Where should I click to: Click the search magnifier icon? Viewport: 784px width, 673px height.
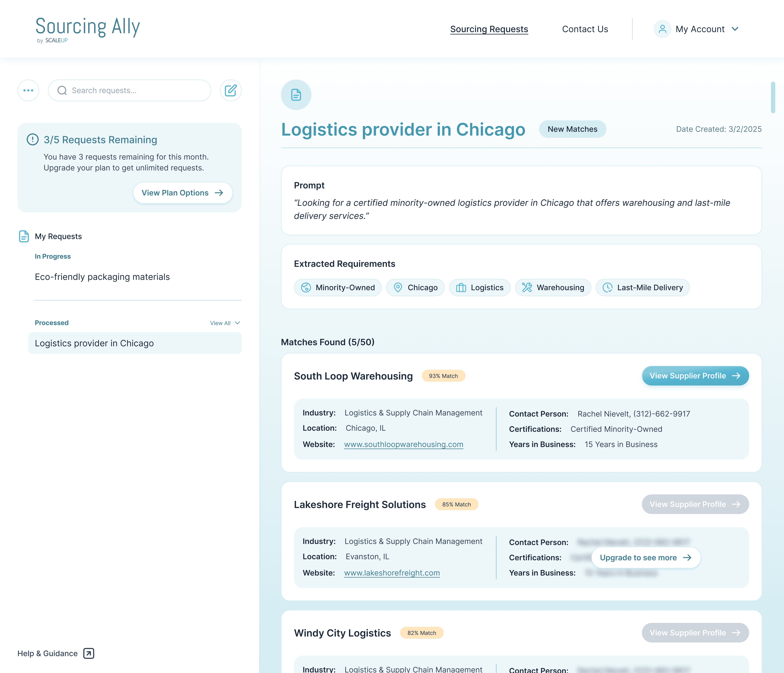point(62,91)
